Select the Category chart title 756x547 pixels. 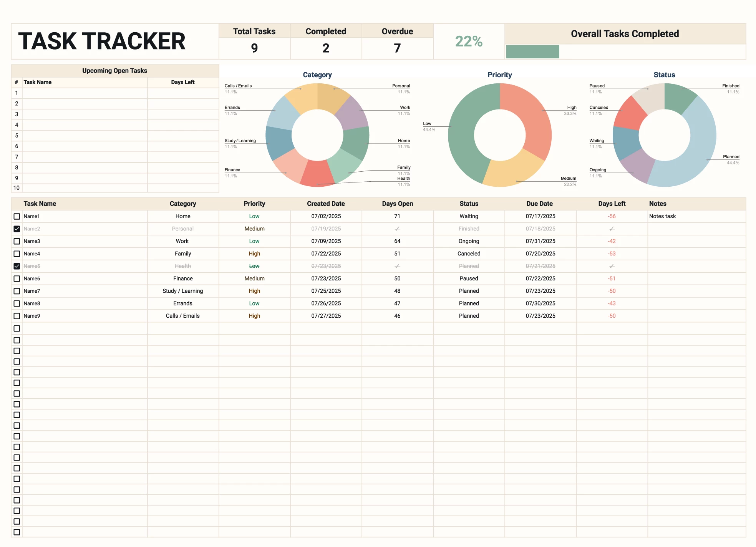coord(317,75)
